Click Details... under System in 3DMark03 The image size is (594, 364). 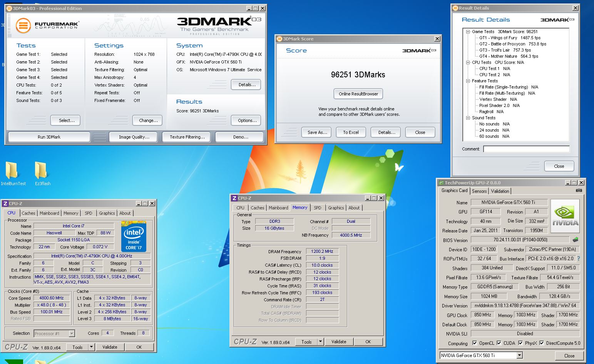point(247,85)
